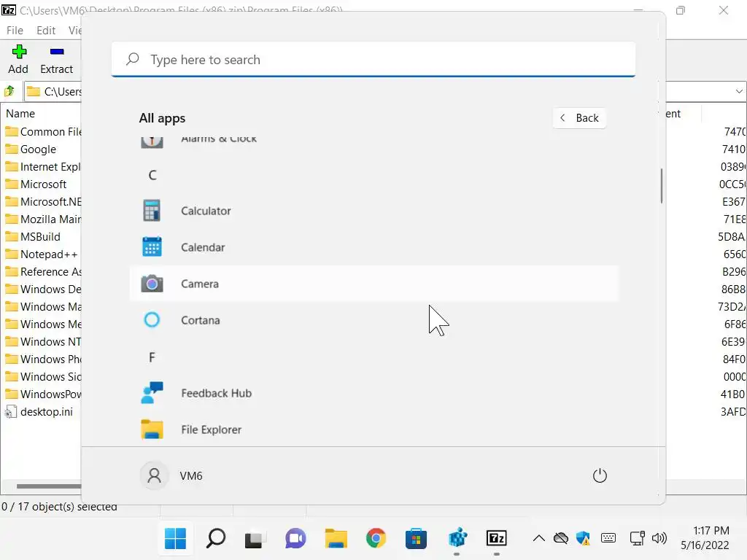Open the power options button

(x=600, y=475)
